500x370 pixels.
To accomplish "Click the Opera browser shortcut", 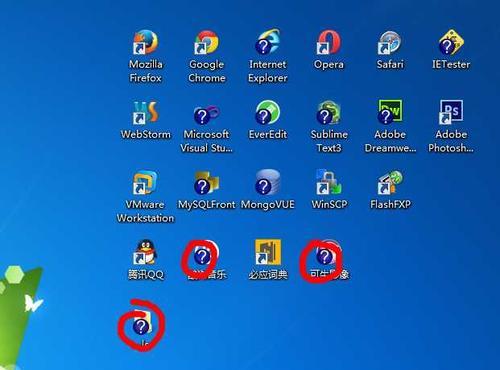I will [329, 42].
